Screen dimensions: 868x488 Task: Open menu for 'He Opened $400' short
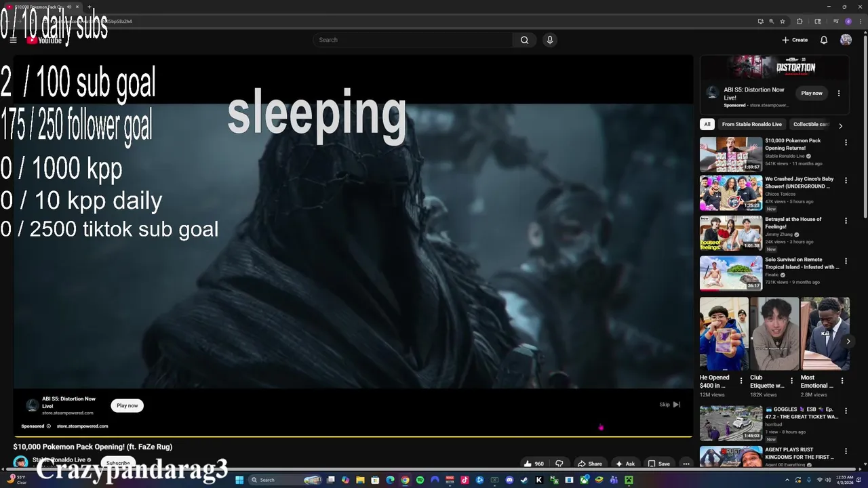pyautogui.click(x=741, y=381)
